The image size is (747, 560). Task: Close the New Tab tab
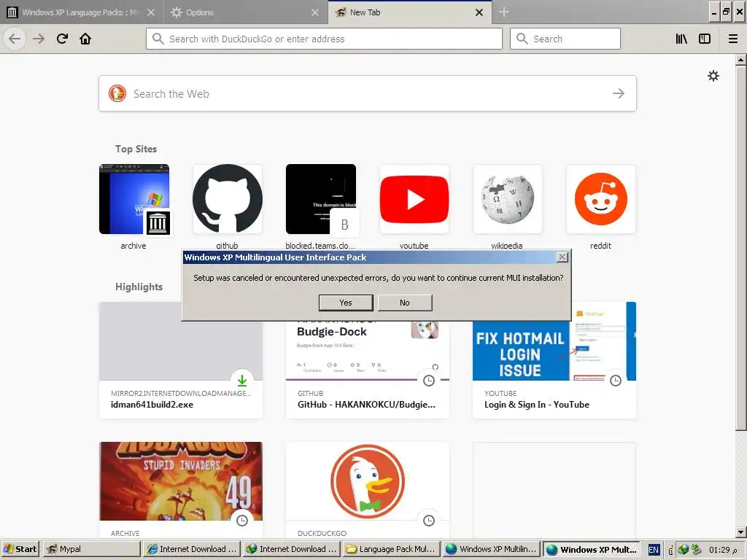coord(479,12)
